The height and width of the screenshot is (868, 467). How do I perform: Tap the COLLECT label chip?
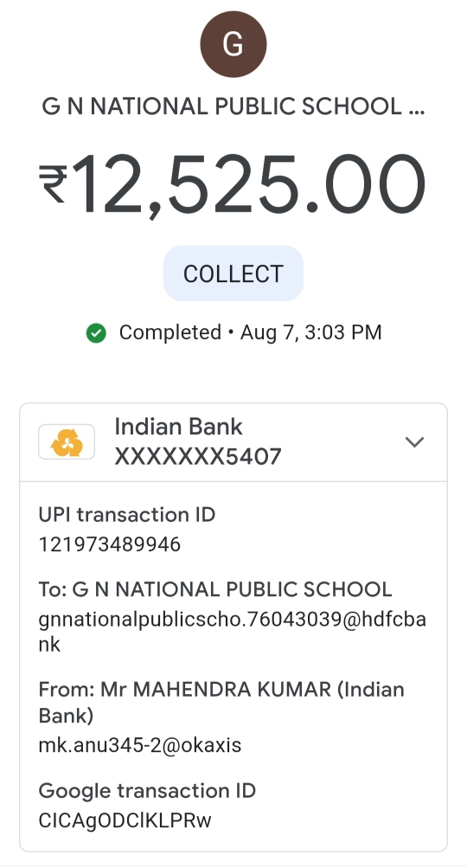[233, 273]
